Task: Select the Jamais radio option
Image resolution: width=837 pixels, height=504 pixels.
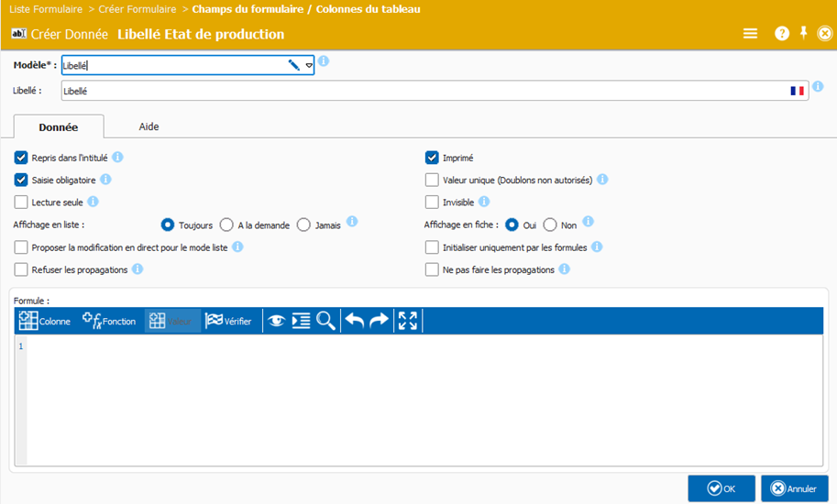Action: (x=304, y=225)
